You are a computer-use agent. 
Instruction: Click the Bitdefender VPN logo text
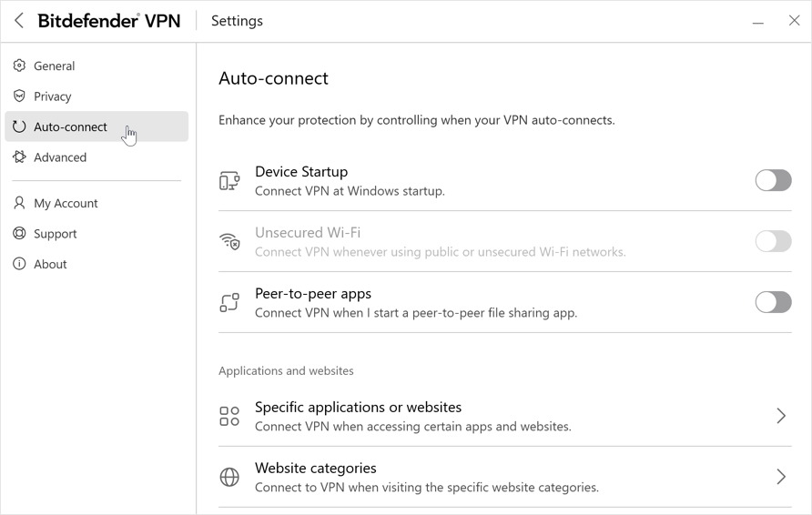pos(109,21)
